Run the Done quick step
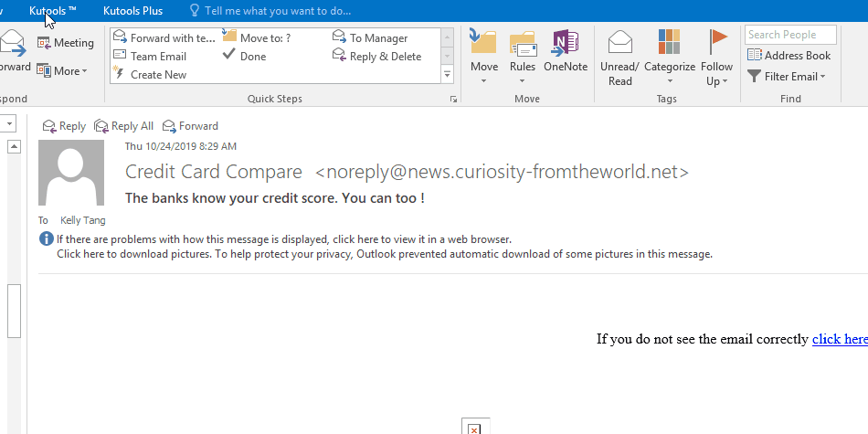This screenshot has width=868, height=434. click(244, 56)
